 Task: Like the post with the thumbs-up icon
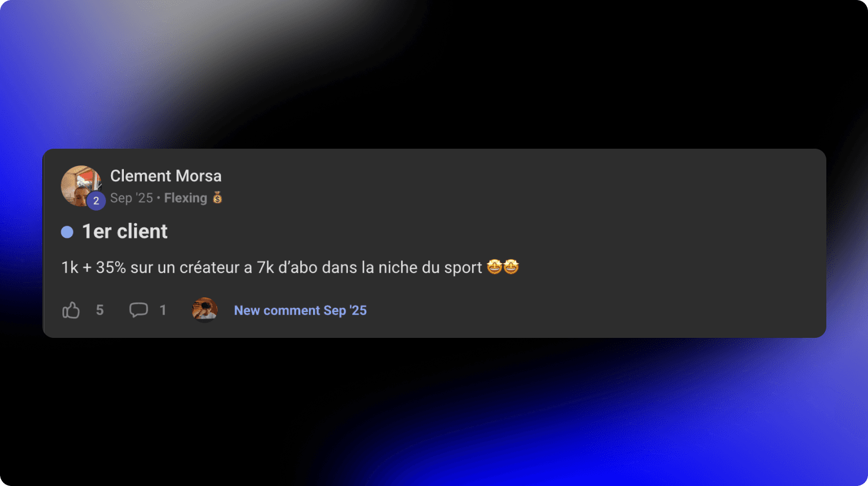coord(71,311)
